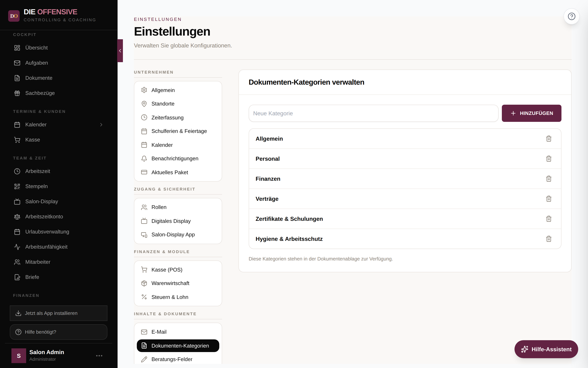Select the Zertifikate & Schulungen category row text

pos(289,219)
